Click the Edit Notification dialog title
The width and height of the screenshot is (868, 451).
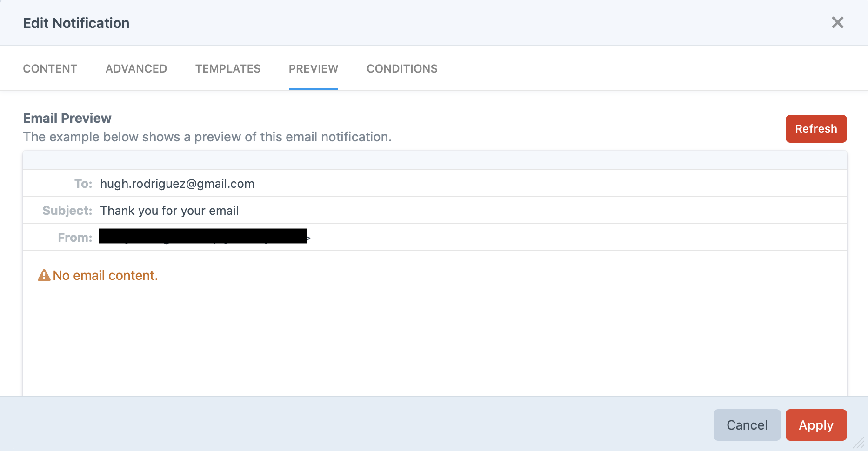(76, 22)
